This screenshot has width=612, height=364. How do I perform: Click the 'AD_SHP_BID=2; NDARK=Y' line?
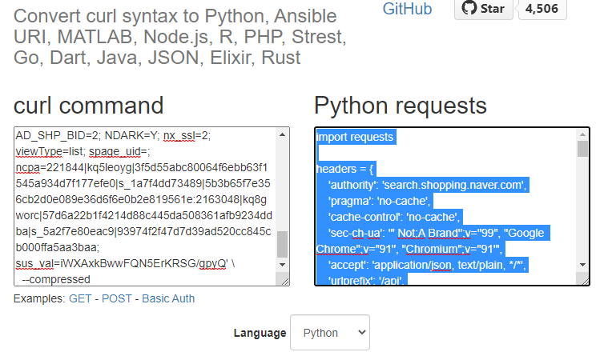113,136
